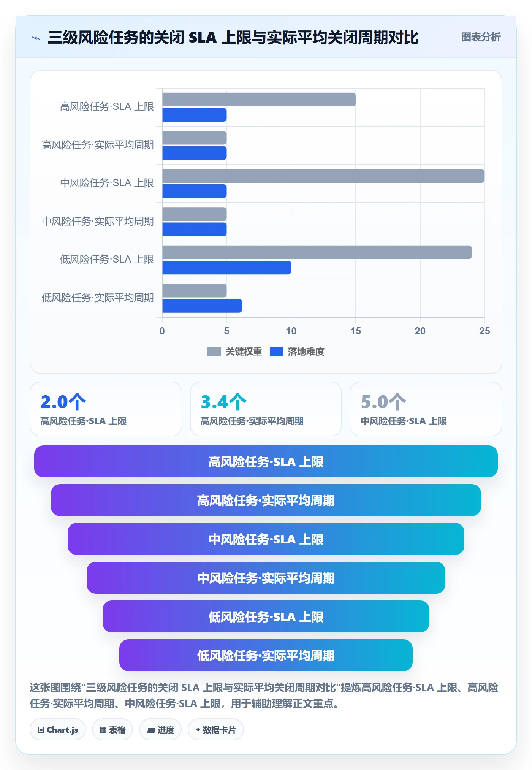
Task: Click the chart axis label 低风险任务·实际平均周期
Action: (x=98, y=298)
